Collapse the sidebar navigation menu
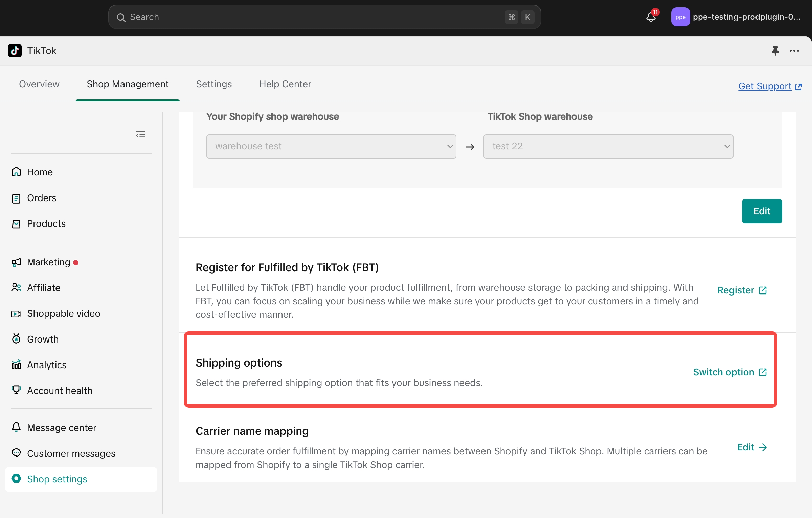This screenshot has width=812, height=518. pos(141,134)
